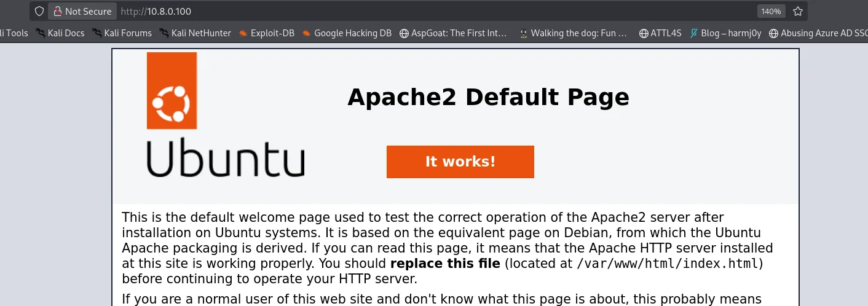Viewport: 868px width, 306px height.
Task: Open the ATTL4S bookmark
Action: coord(660,33)
